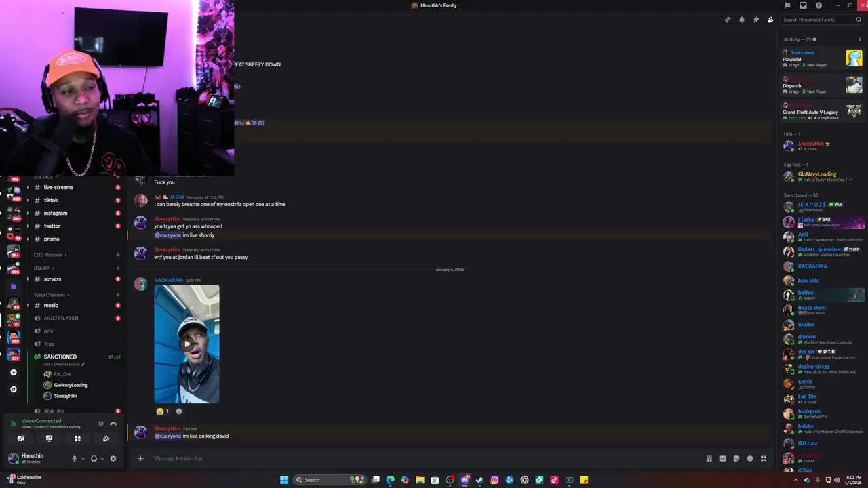The width and height of the screenshot is (868, 488).
Task: Add a server plus icon
Action: click(x=13, y=372)
